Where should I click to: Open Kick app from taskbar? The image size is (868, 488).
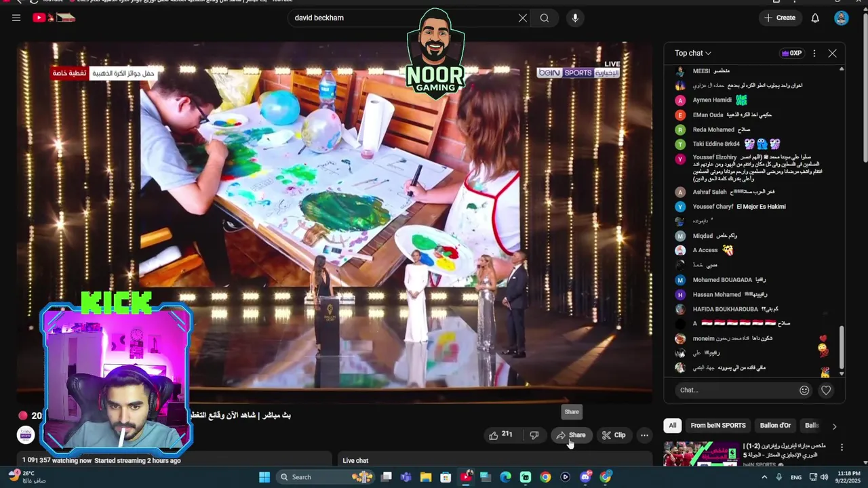point(526,477)
